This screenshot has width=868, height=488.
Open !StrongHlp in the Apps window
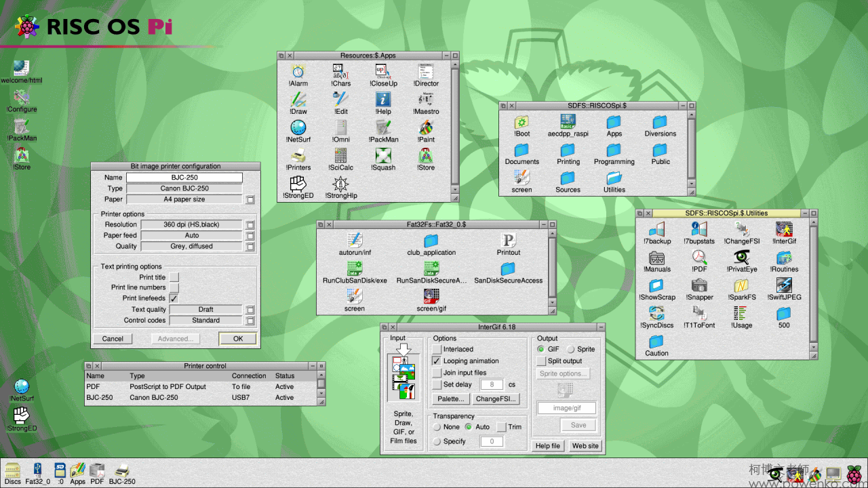341,186
